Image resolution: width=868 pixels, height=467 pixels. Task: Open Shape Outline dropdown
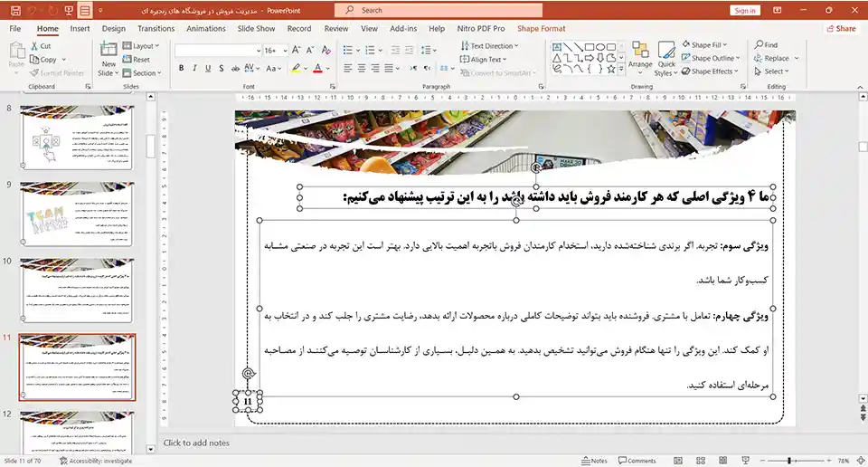coord(711,58)
